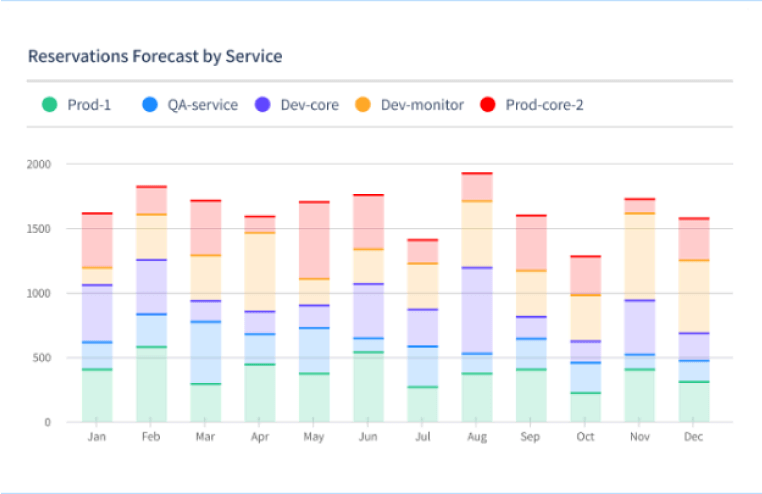The width and height of the screenshot is (762, 494).
Task: Click the red Prod-core-2 legend dot
Action: click(x=488, y=104)
